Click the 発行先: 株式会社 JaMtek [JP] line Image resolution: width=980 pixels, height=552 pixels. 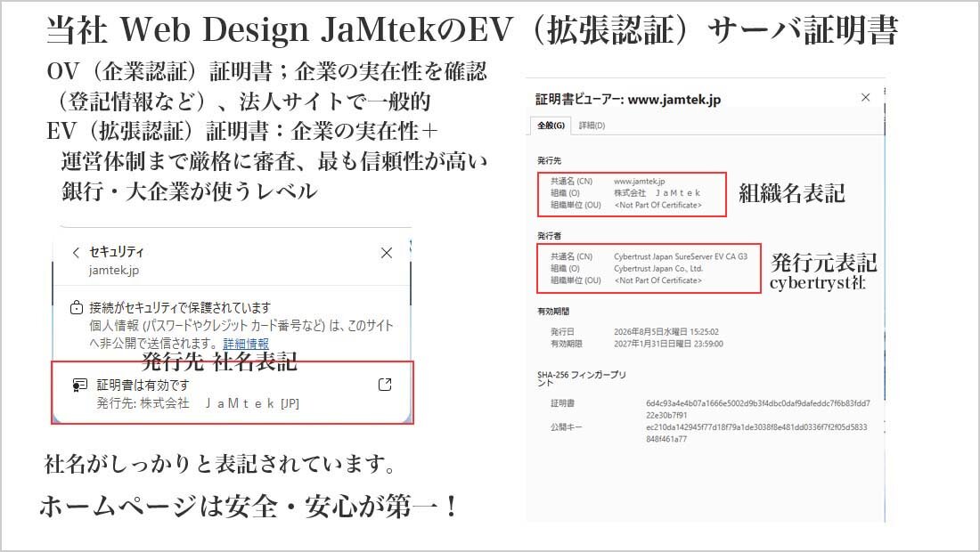point(198,403)
